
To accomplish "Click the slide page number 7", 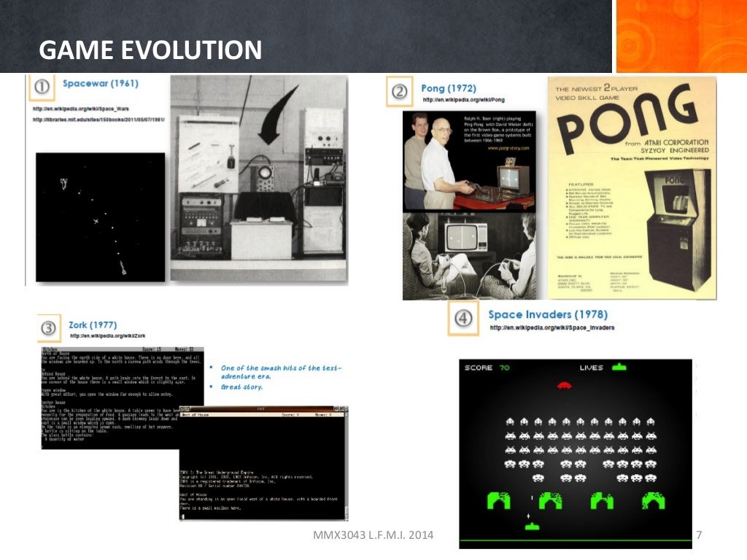I will pos(699,534).
